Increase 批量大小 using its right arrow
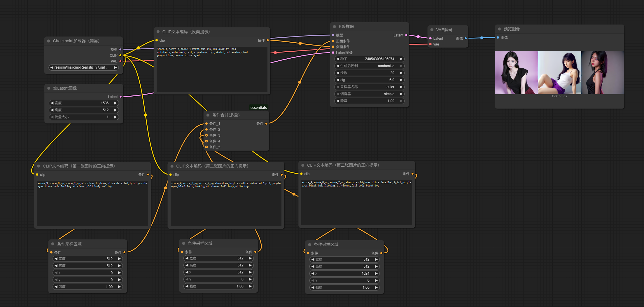This screenshot has height=307, width=644. (116, 117)
